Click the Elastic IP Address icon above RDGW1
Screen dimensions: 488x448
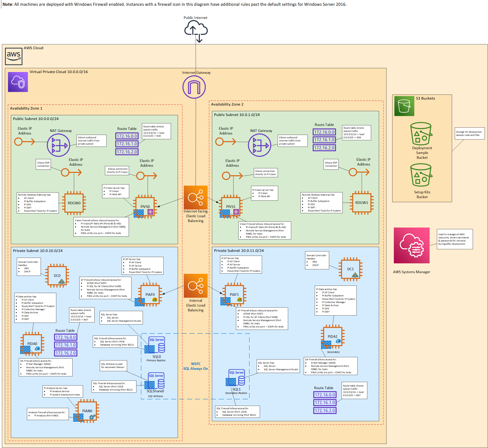pos(359,172)
